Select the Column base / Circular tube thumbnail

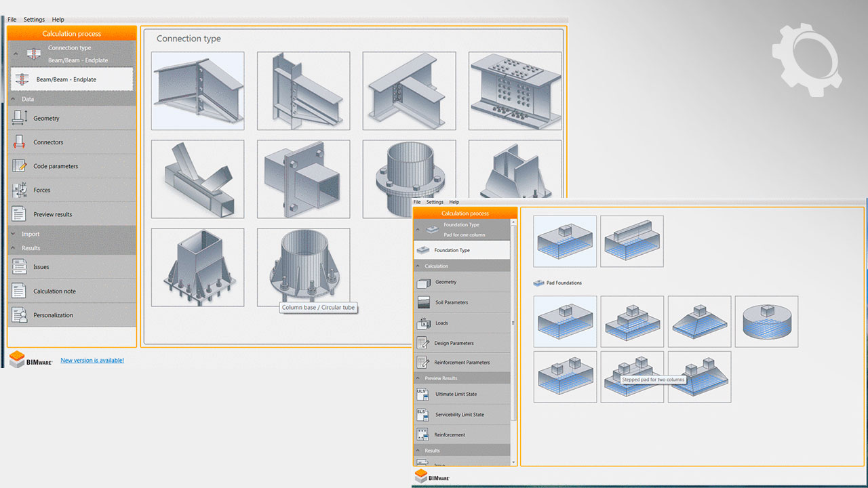point(304,267)
